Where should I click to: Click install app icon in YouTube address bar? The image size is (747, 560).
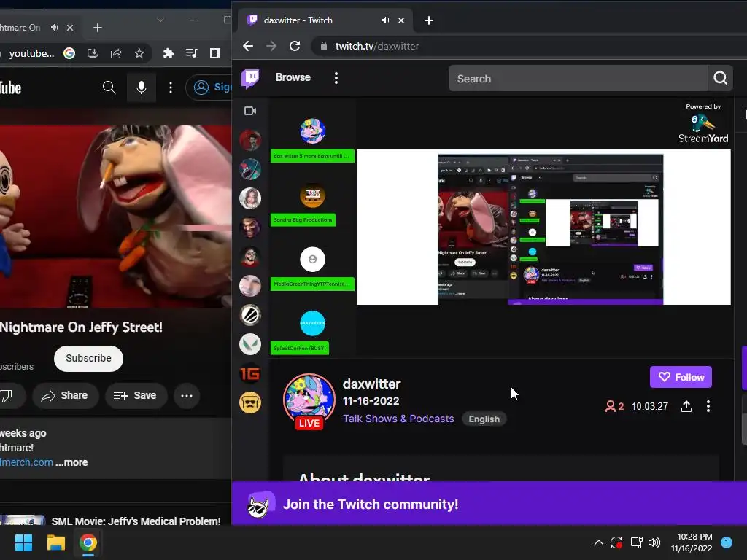(93, 53)
